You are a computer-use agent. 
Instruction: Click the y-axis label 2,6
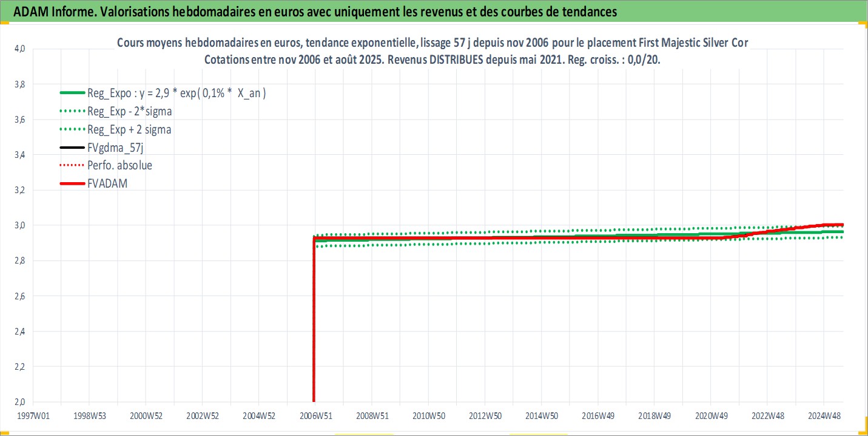(x=18, y=296)
